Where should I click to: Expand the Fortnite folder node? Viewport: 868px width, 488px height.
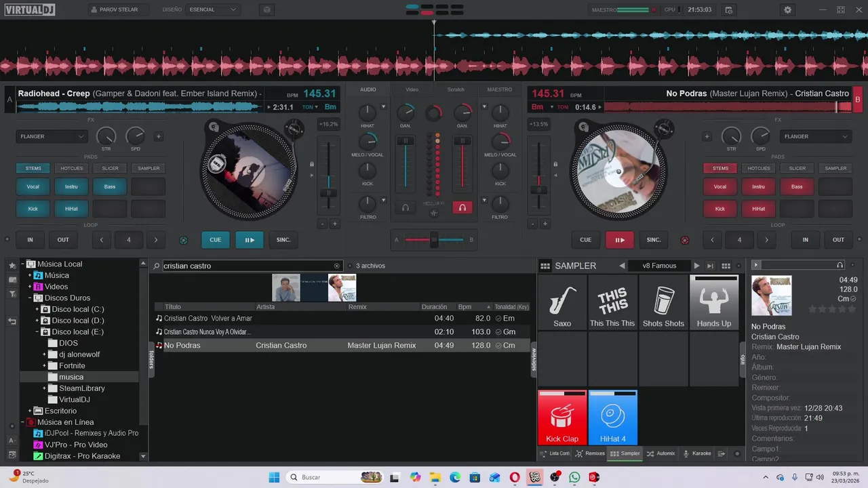45,366
